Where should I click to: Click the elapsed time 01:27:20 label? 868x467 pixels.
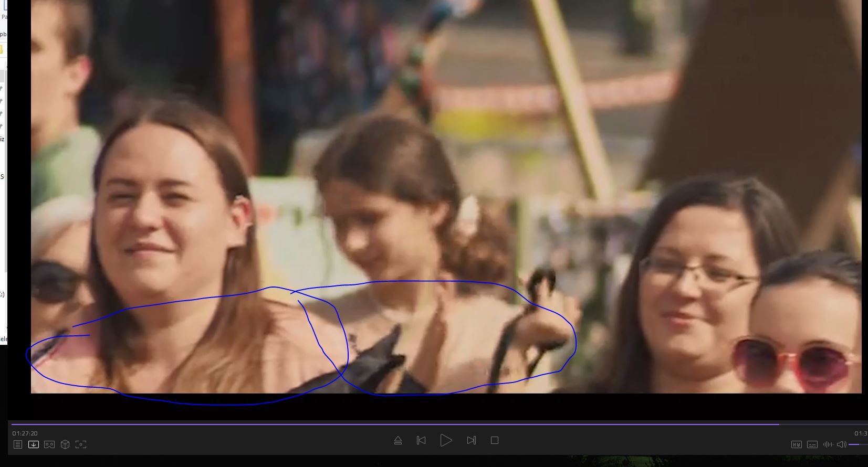tap(25, 433)
